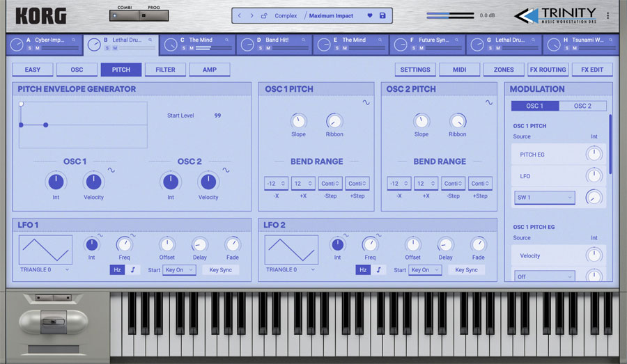Click the OSC 1 Pitch EG Int knob
Screen dimensions: 627x364
coord(56,182)
